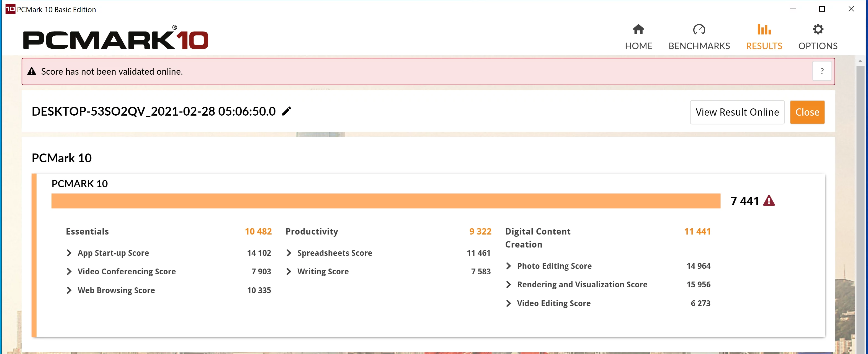Click the question mark help button
This screenshot has height=354, width=868.
pyautogui.click(x=822, y=71)
